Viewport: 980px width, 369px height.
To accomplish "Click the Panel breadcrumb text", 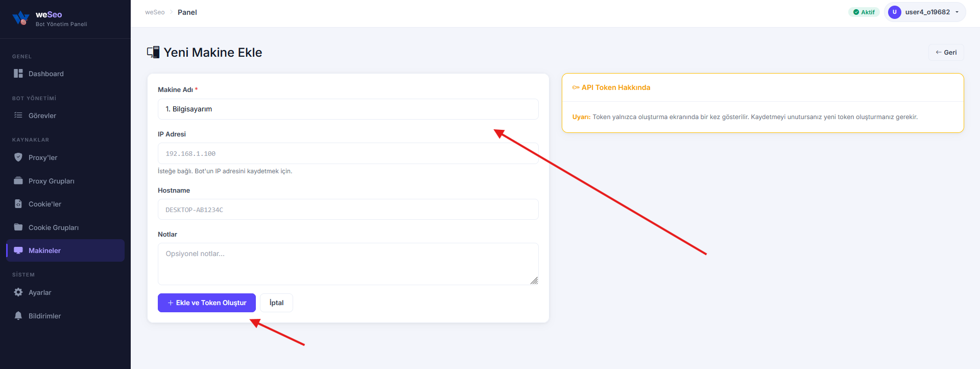I will coord(187,12).
